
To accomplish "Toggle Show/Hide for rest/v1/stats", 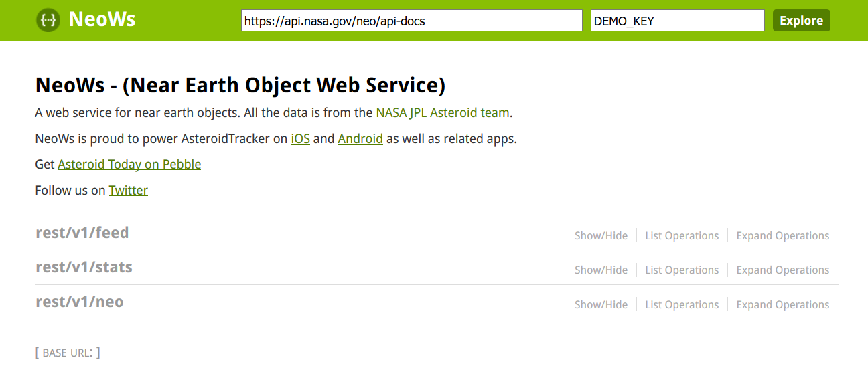I will click(601, 270).
